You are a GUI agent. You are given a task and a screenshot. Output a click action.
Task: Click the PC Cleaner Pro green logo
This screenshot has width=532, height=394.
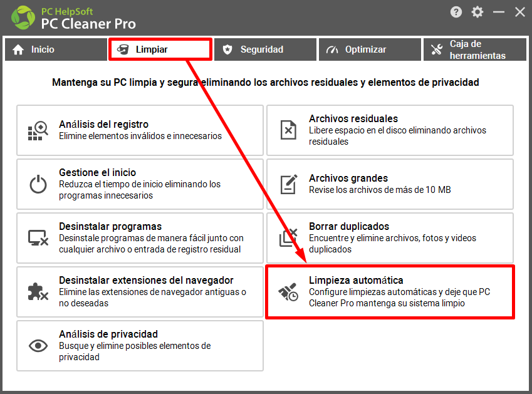click(x=23, y=18)
